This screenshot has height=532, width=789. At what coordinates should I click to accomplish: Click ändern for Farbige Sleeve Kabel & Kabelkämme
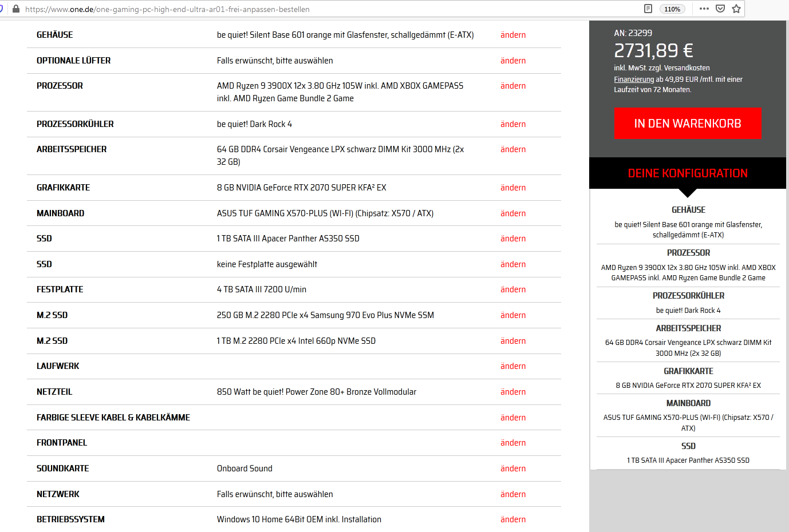513,418
